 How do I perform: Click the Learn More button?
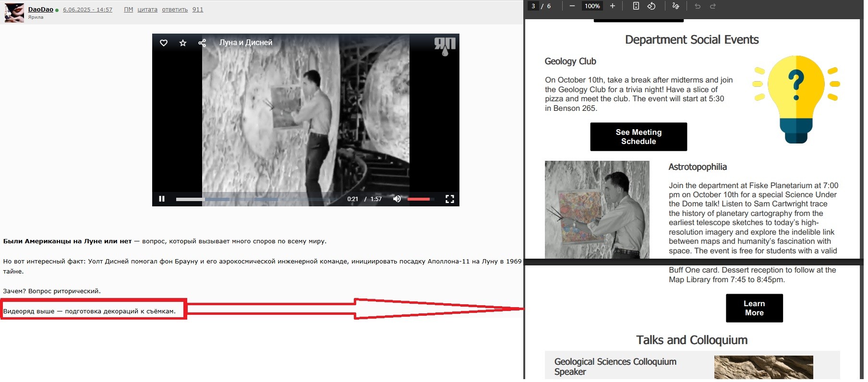tap(754, 308)
